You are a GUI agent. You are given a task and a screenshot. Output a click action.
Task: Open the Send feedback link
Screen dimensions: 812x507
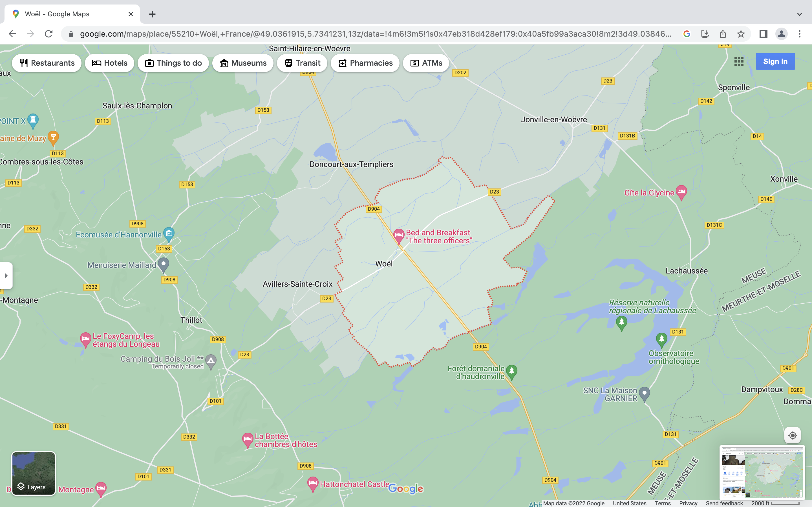tap(724, 503)
